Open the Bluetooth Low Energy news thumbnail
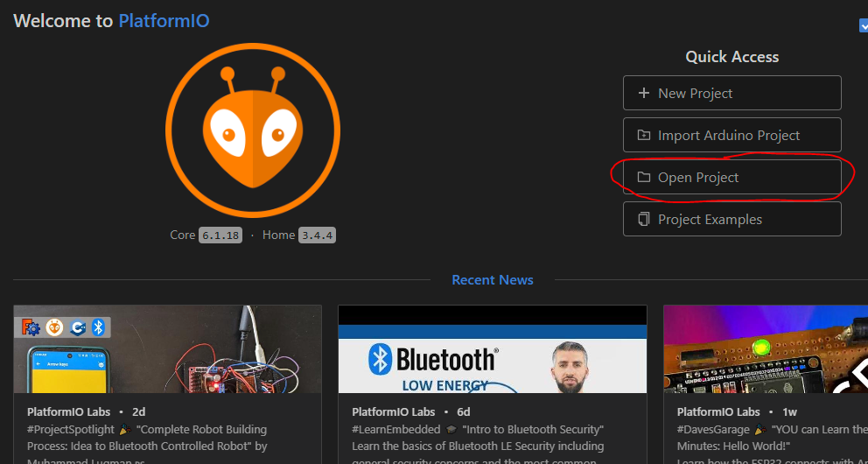868x464 pixels. coord(492,349)
